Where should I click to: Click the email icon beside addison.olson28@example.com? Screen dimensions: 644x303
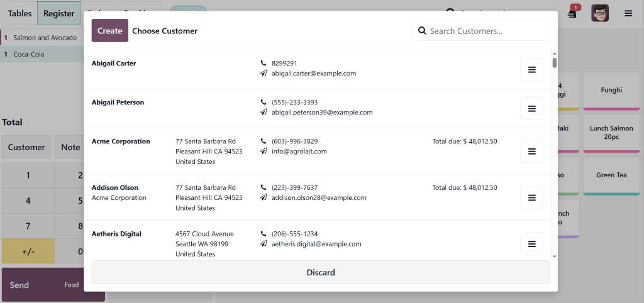pos(264,197)
